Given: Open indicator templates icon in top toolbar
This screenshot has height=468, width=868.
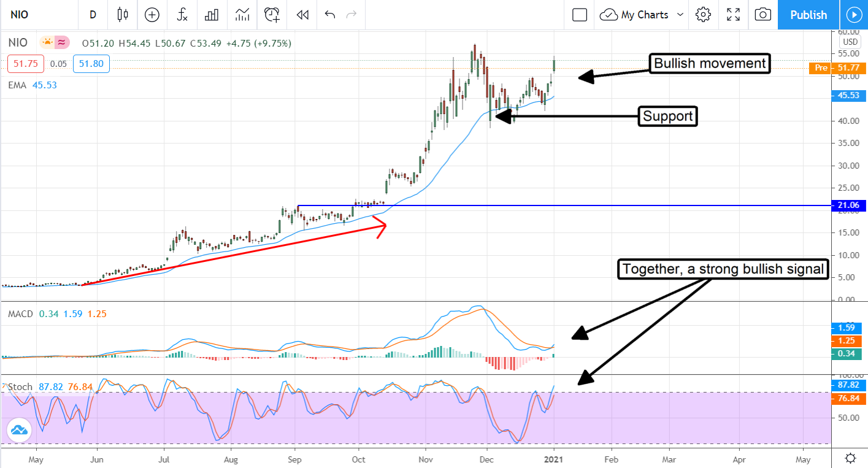Looking at the screenshot, I should pos(242,15).
